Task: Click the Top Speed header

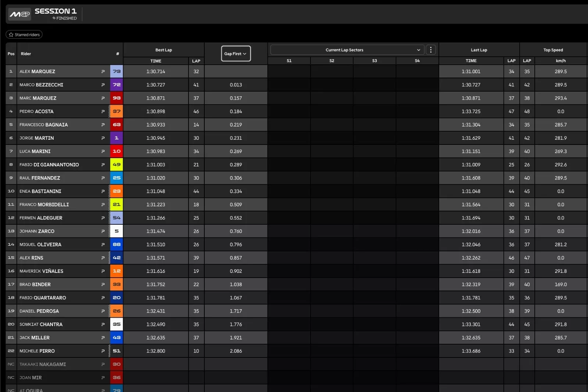Action: [553, 50]
